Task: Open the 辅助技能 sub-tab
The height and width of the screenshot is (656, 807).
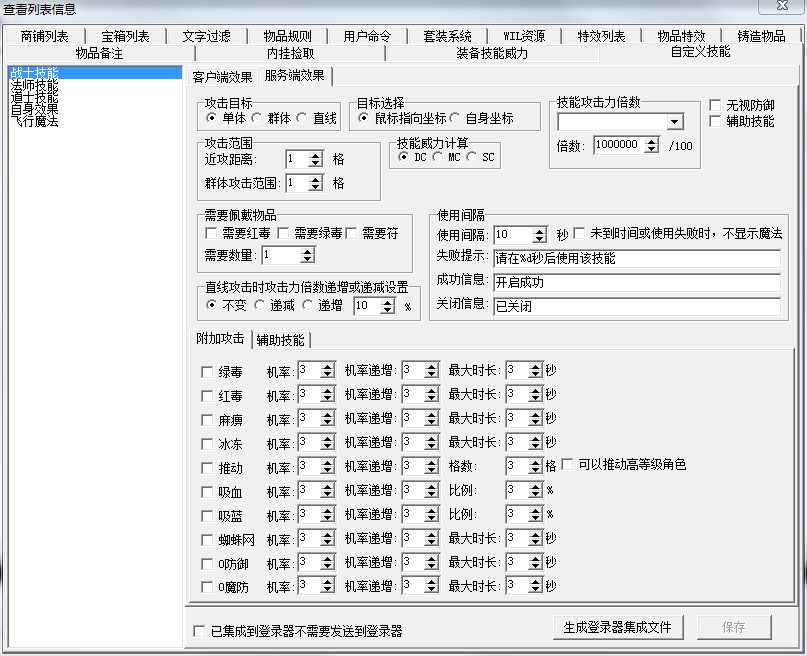Action: pyautogui.click(x=280, y=340)
